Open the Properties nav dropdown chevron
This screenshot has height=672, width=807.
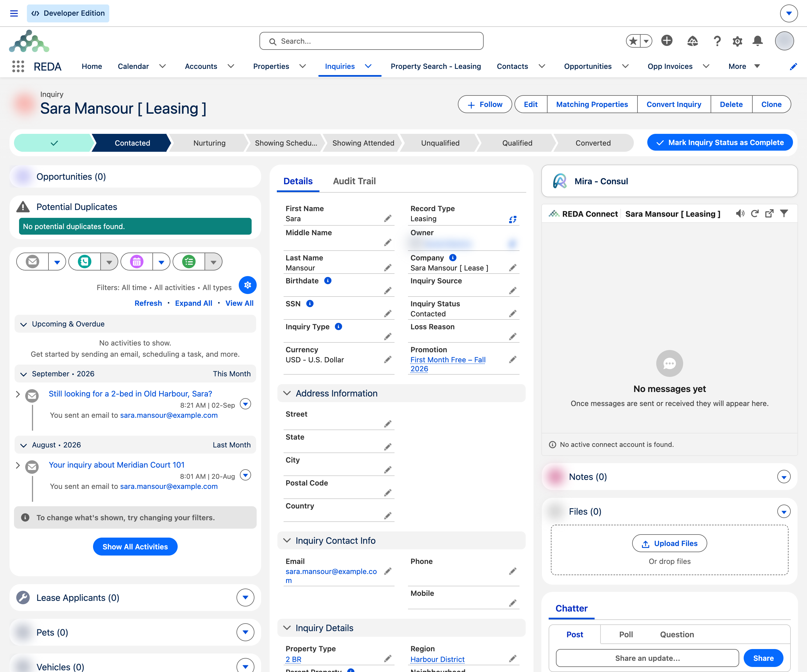pyautogui.click(x=303, y=66)
